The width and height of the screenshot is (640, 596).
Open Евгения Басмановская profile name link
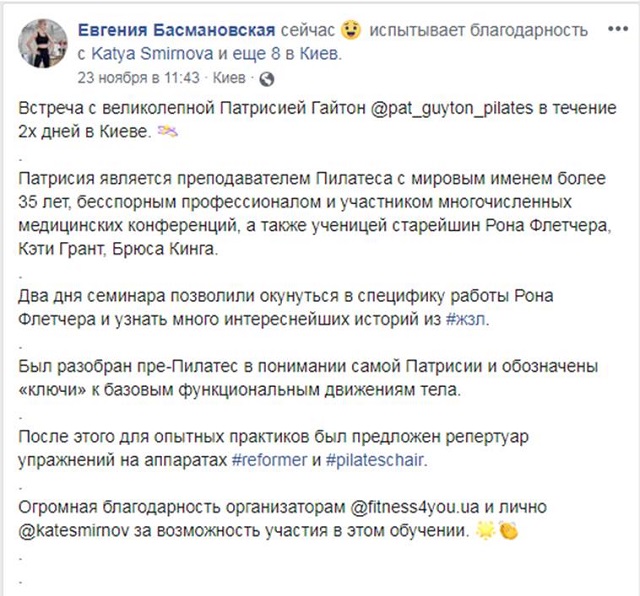point(176,30)
